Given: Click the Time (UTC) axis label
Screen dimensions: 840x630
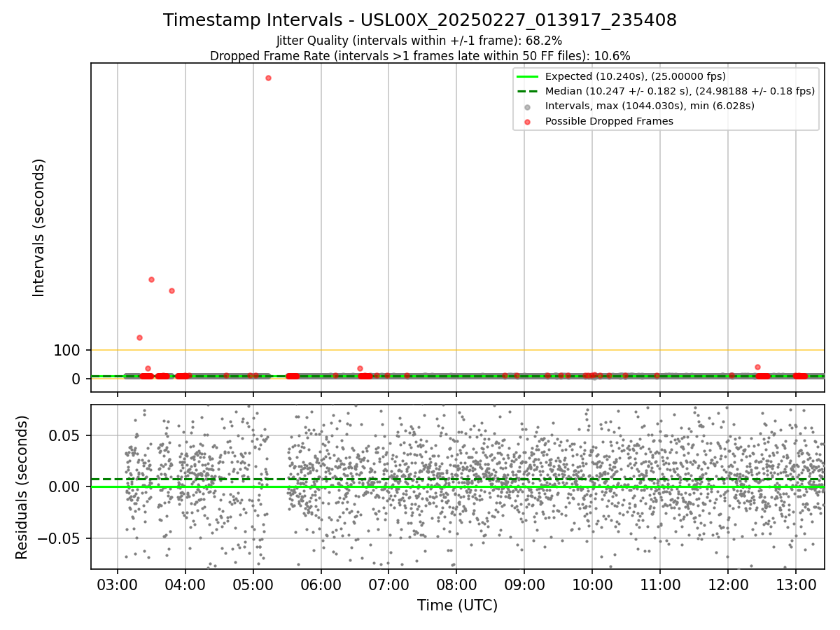Looking at the screenshot, I should pos(458,605).
